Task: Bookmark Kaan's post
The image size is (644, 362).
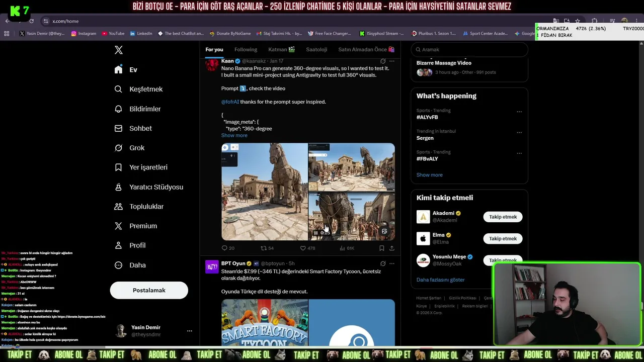Action: [382, 248]
